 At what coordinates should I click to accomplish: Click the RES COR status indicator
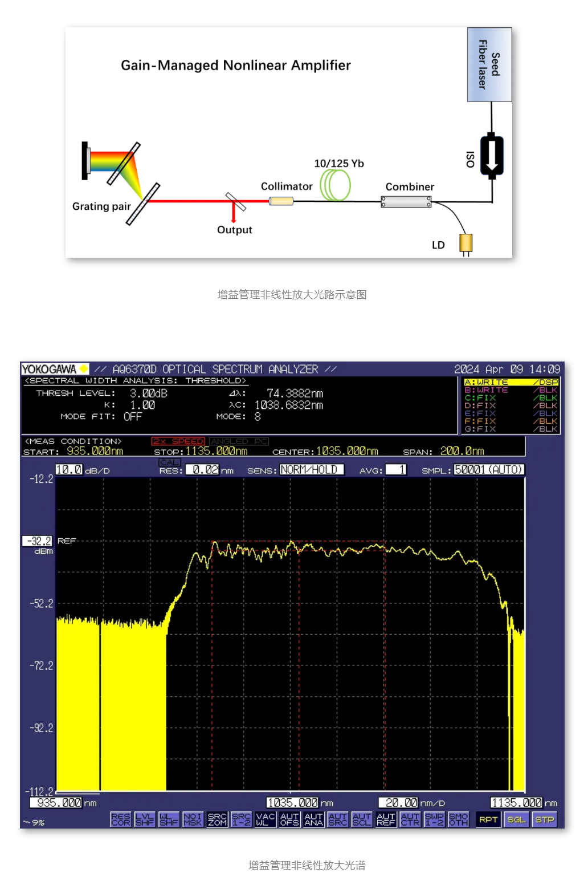(x=120, y=819)
